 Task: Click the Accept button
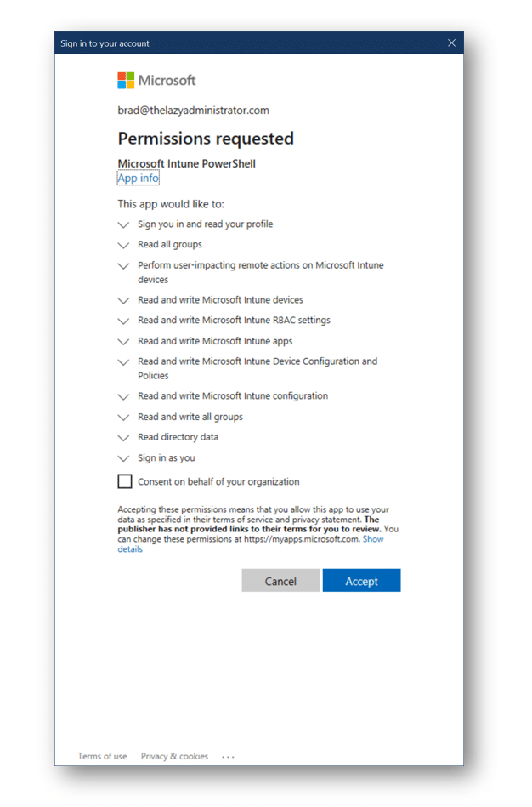coord(361,581)
